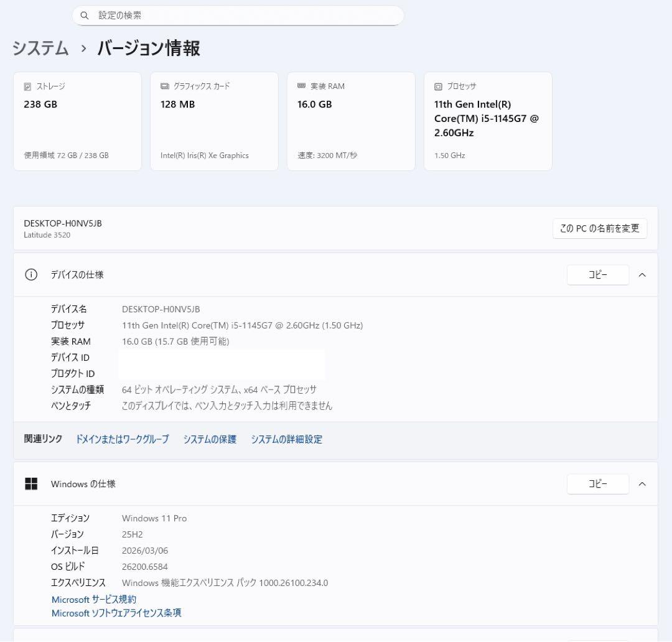This screenshot has height=642, width=672.
Task: Click the 実装 RAM card icon
Action: pyautogui.click(x=301, y=86)
